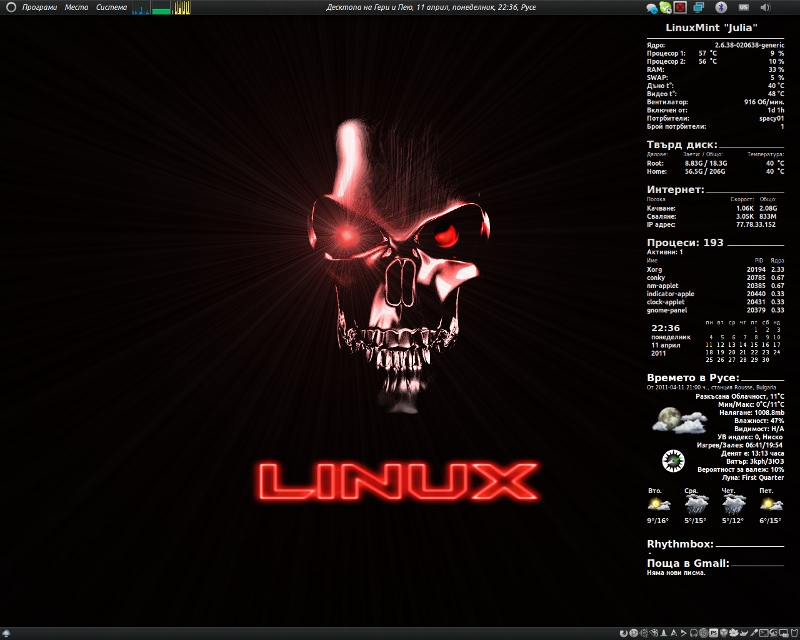Screen dimensions: 800x640
Task: Click the Сря. rain forecast icon
Action: point(696,504)
